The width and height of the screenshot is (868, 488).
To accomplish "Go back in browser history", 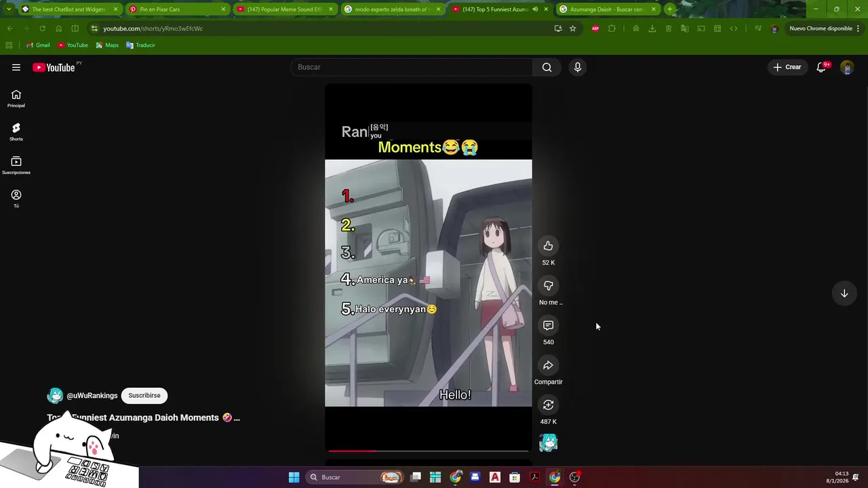I will (10, 28).
